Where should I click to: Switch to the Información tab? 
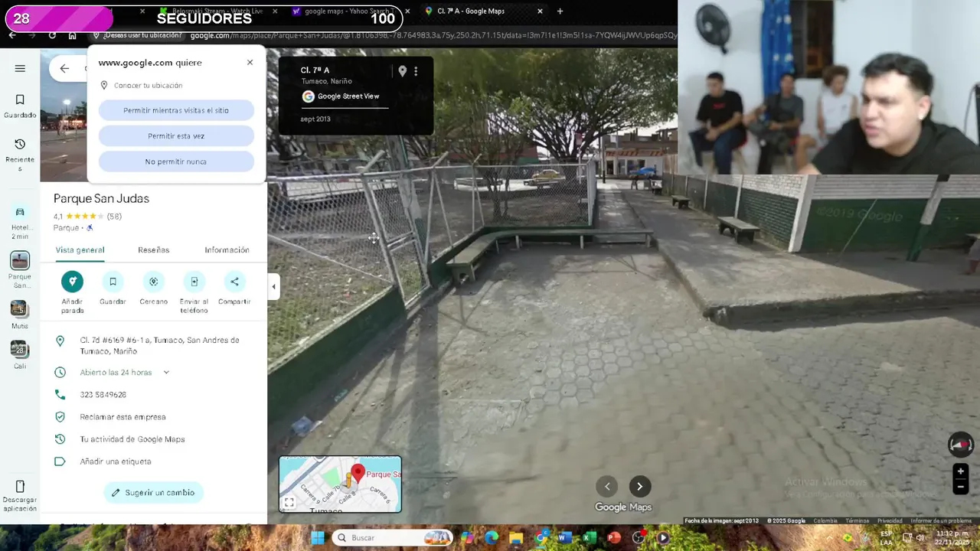(x=227, y=250)
